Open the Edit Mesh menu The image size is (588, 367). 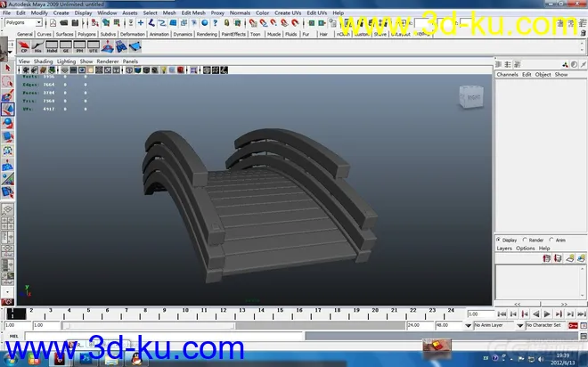193,13
